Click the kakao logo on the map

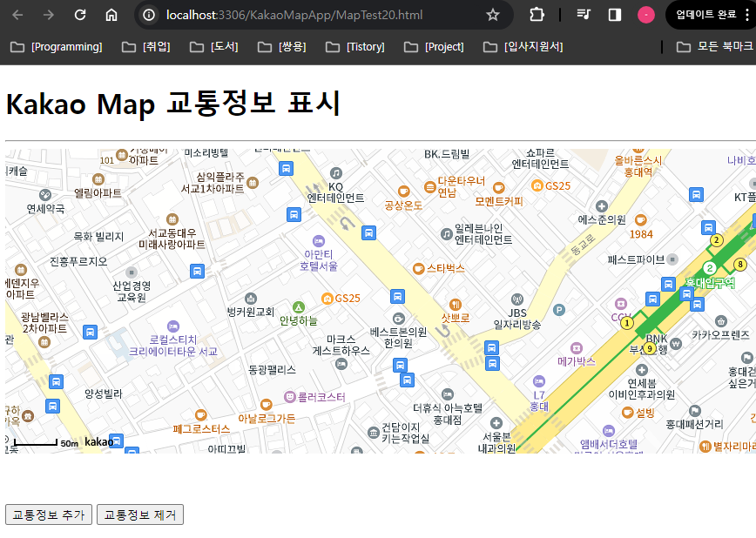98,442
